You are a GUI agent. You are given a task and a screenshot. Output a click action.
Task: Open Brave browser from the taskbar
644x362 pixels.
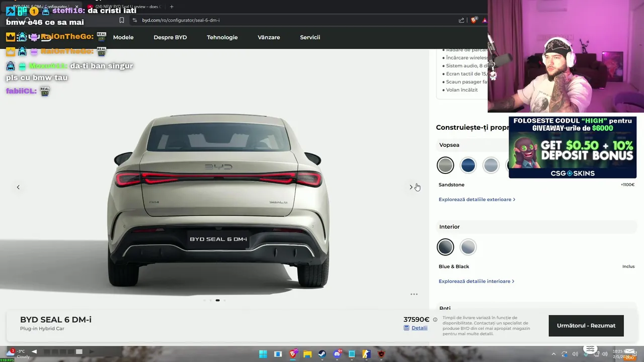293,354
